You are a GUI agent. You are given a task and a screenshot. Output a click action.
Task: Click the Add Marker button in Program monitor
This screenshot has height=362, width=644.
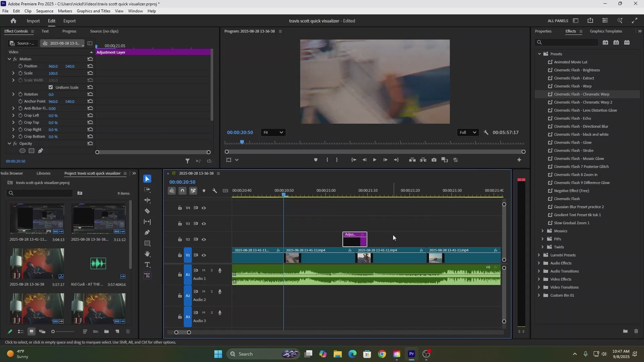click(316, 160)
